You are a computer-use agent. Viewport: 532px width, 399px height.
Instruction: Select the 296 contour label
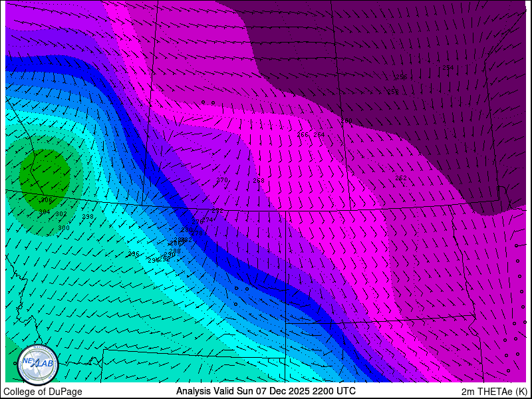point(134,254)
